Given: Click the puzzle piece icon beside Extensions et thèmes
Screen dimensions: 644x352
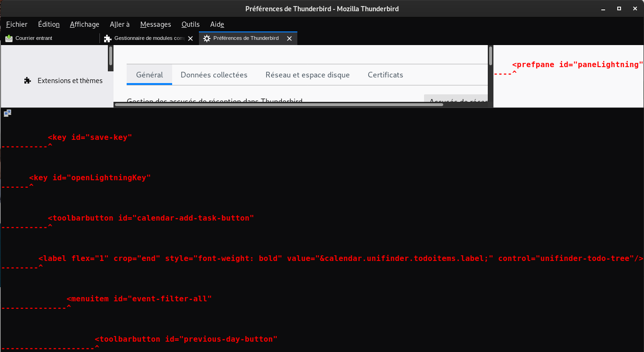Looking at the screenshot, I should (x=28, y=81).
